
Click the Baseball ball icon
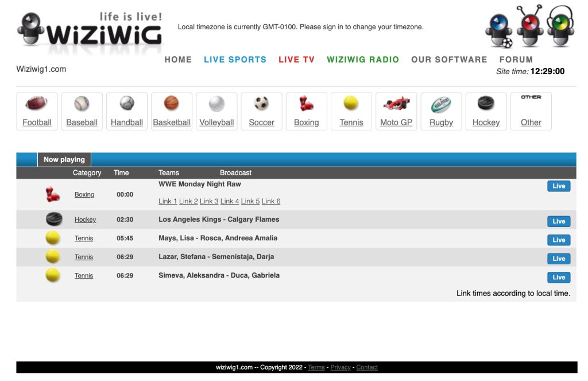[82, 103]
